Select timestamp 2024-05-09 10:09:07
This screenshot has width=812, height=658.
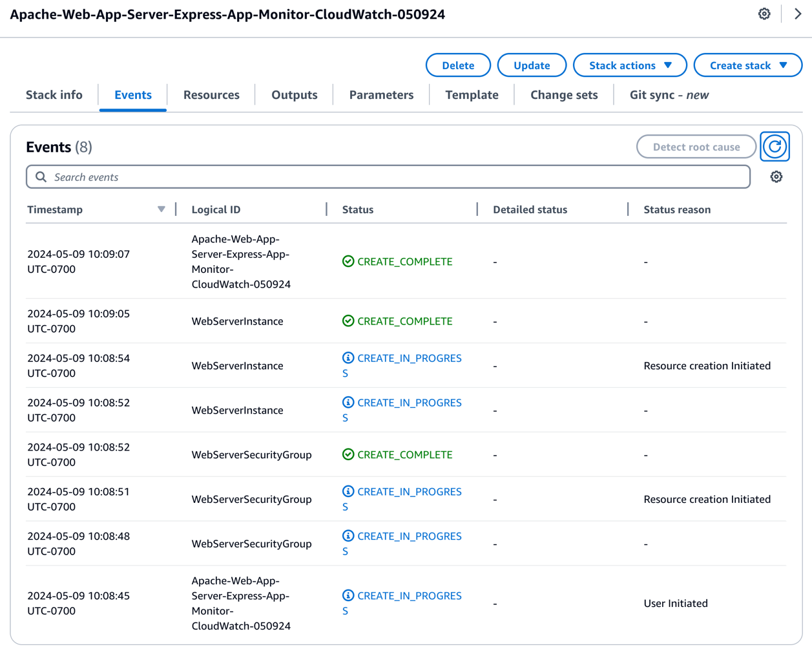pyautogui.click(x=78, y=261)
